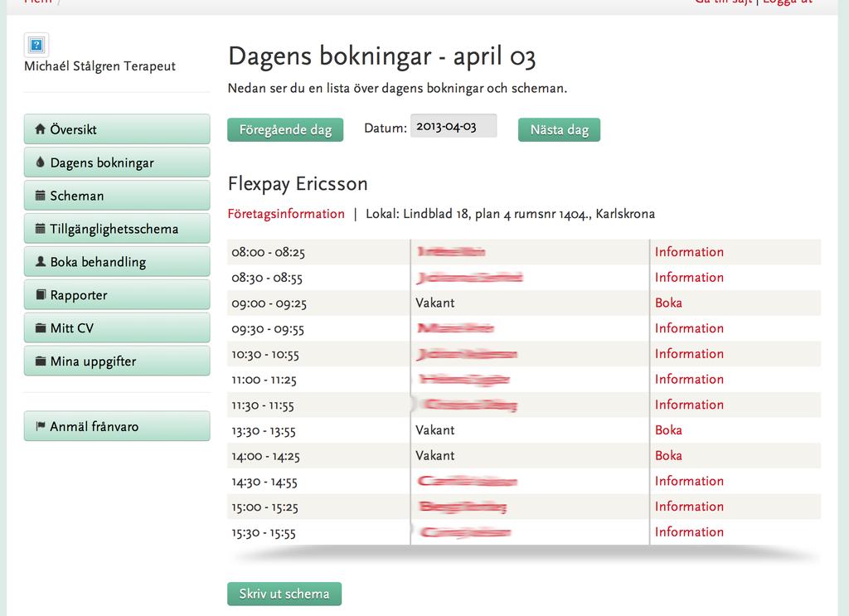Image resolution: width=849 pixels, height=616 pixels.
Task: Open Tillgänglighetsschema in sidebar
Action: 117,229
